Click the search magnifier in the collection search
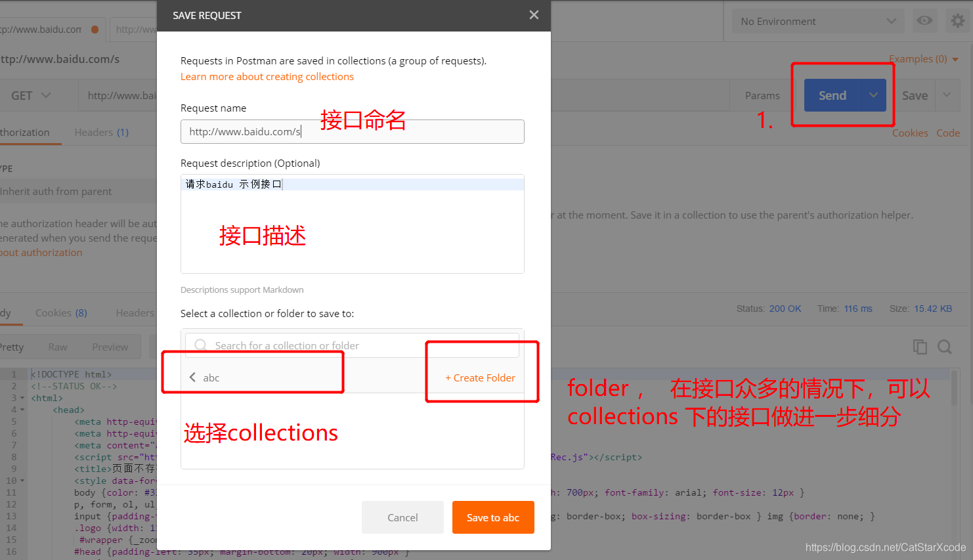973x560 pixels. coord(201,345)
